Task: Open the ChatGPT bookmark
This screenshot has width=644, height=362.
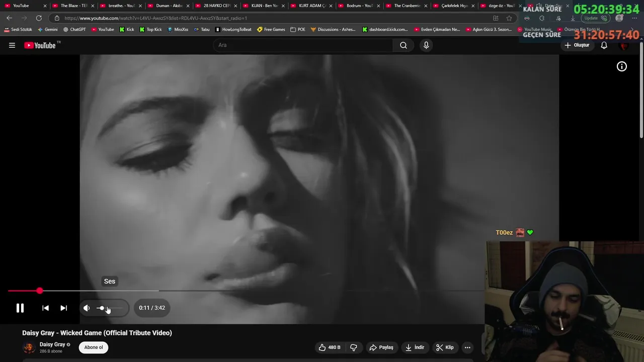Action: click(74, 30)
